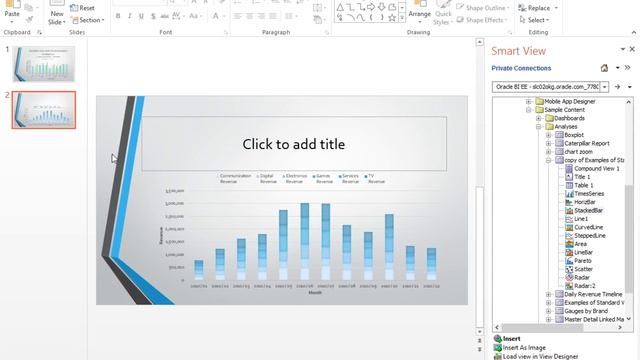The height and width of the screenshot is (360, 640).
Task: Open Quick Styles gallery
Action: pyautogui.click(x=442, y=13)
